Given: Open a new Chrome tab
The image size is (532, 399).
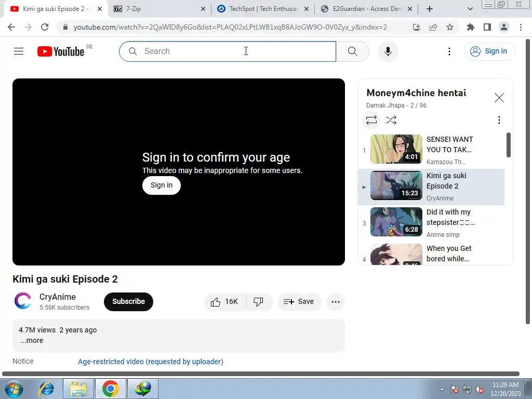Looking at the screenshot, I should [x=430, y=9].
